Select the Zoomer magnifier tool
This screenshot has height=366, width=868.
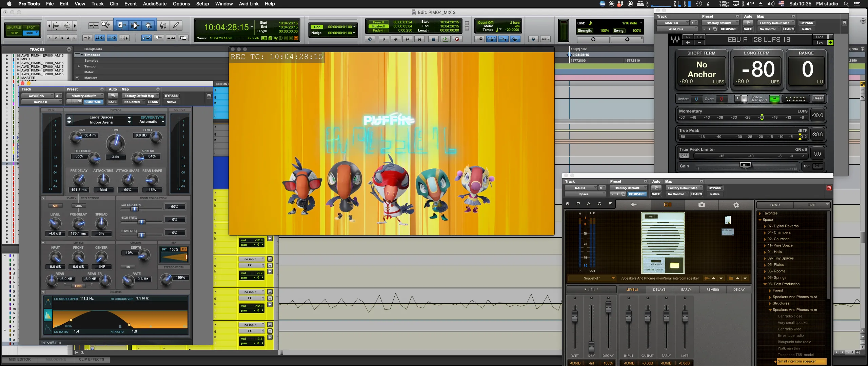coord(106,25)
